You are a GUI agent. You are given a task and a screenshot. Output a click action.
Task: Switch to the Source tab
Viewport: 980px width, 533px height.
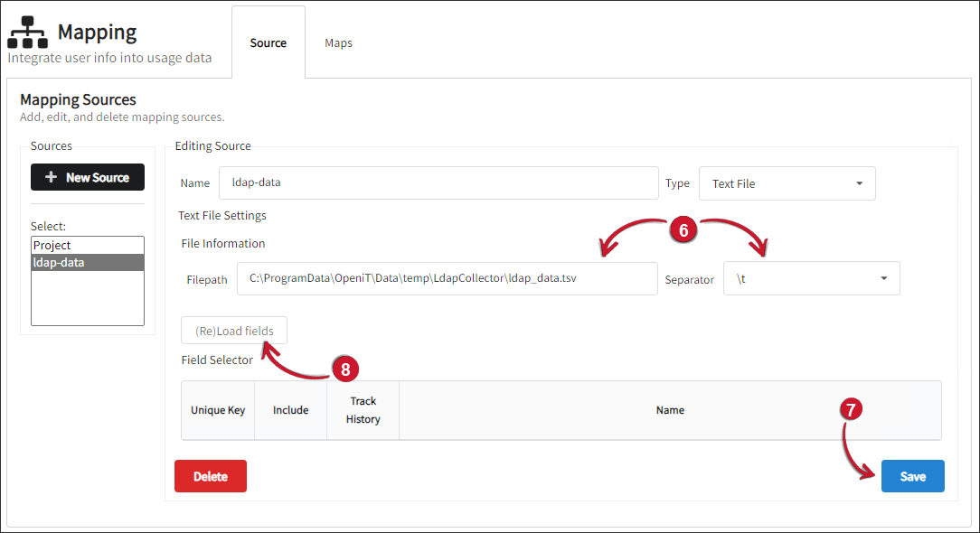[268, 42]
